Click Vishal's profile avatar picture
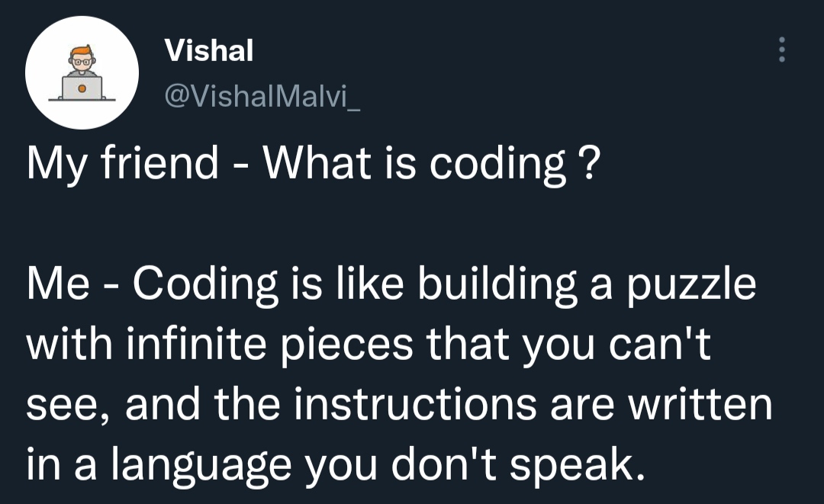 [x=82, y=73]
